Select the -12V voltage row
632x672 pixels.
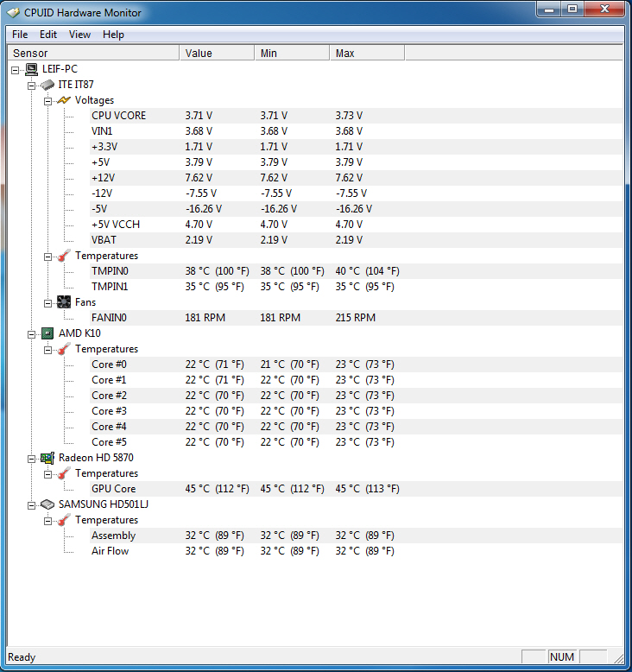click(356, 193)
